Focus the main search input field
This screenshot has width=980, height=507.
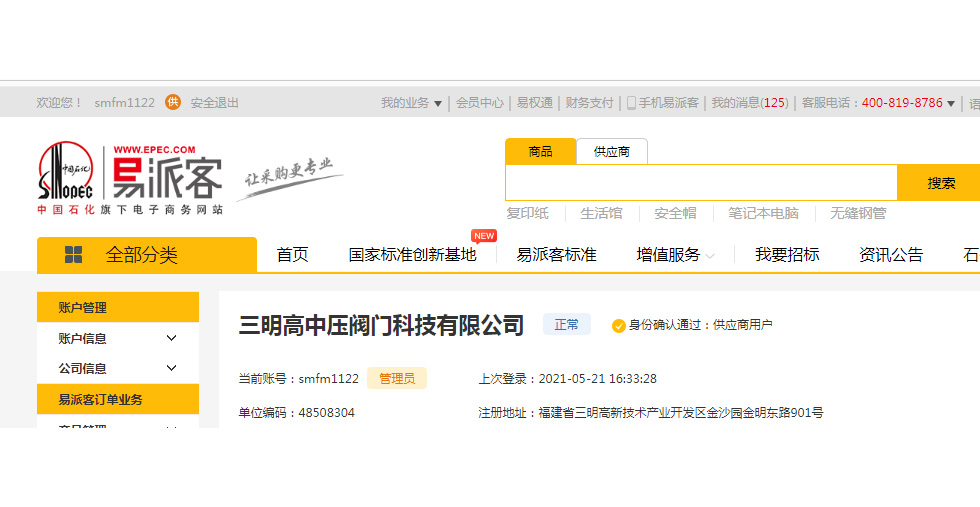701,183
